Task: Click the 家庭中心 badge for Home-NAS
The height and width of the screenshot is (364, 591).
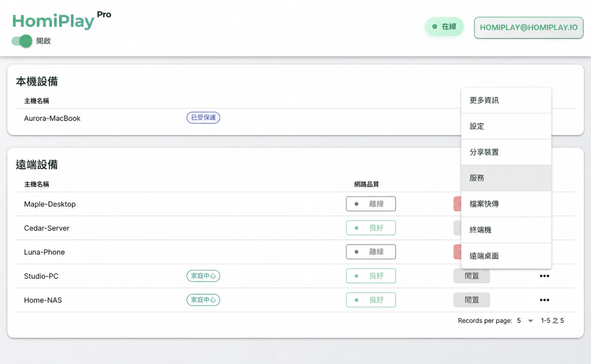Action: coord(203,300)
